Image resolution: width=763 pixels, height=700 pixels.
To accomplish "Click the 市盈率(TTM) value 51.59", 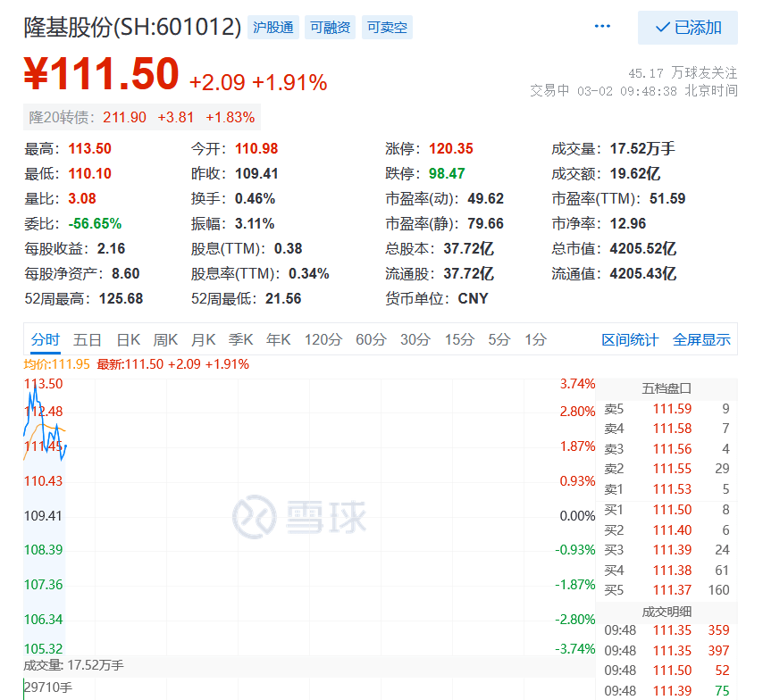I will (667, 198).
